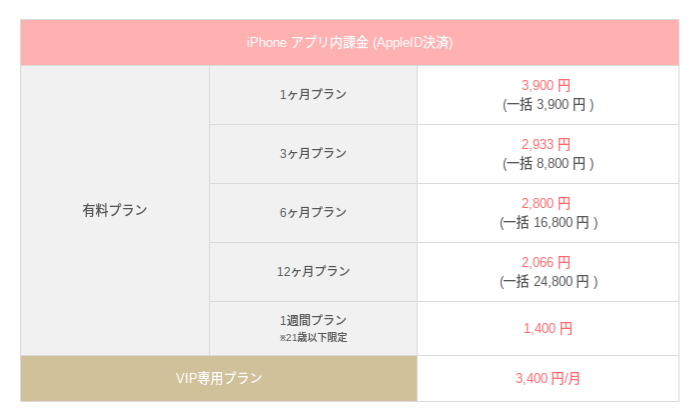Select the 1ヶ月プラン row label

(x=313, y=95)
